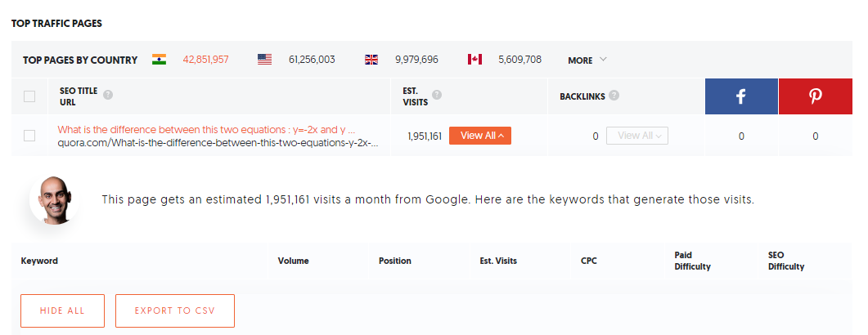Click the Canada flag icon
Image resolution: width=868 pixels, height=335 pixels.
pos(474,60)
